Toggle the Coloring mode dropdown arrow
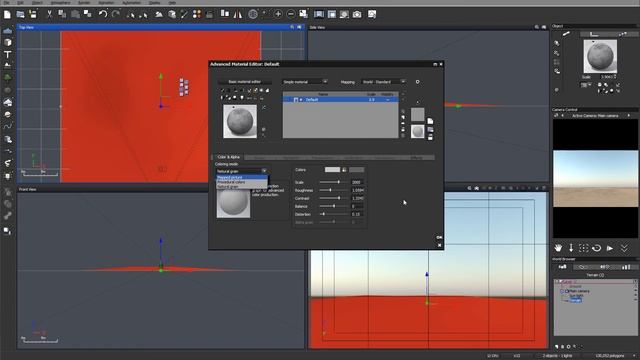This screenshot has height=360, width=640. [264, 171]
